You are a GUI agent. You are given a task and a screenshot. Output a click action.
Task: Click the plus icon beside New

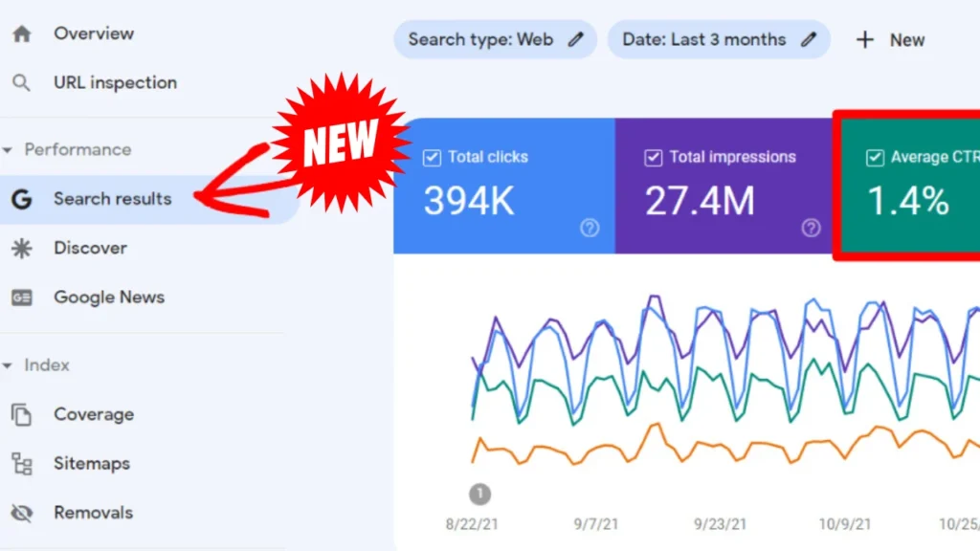865,40
